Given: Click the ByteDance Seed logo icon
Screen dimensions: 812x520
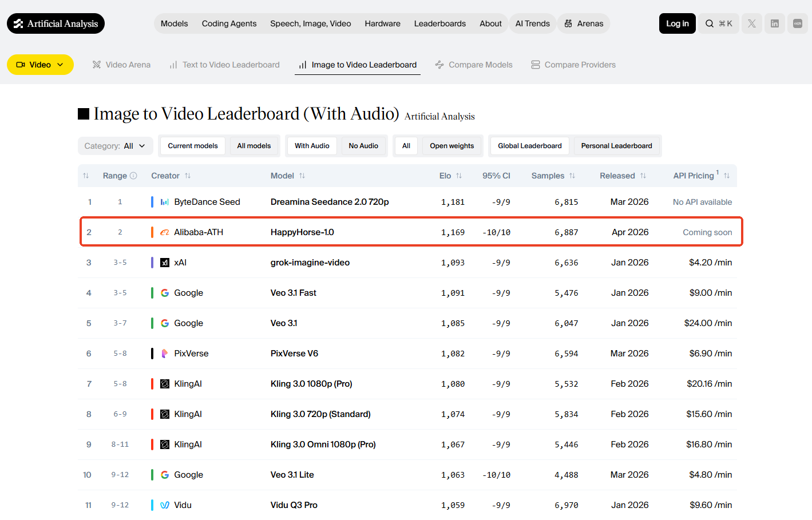Looking at the screenshot, I should point(165,202).
